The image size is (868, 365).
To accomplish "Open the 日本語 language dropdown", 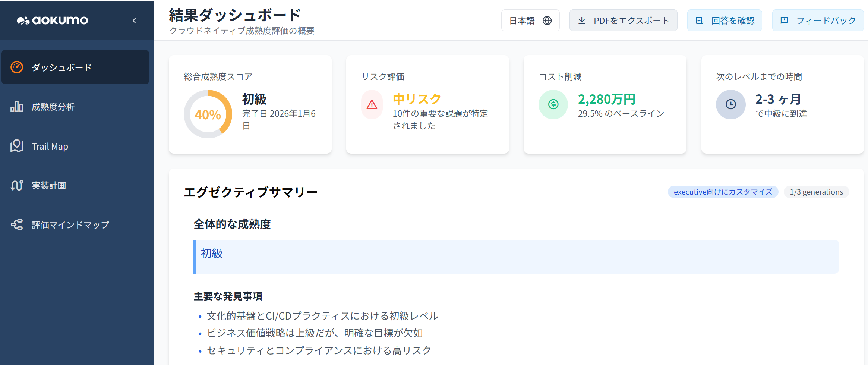I will tap(530, 21).
